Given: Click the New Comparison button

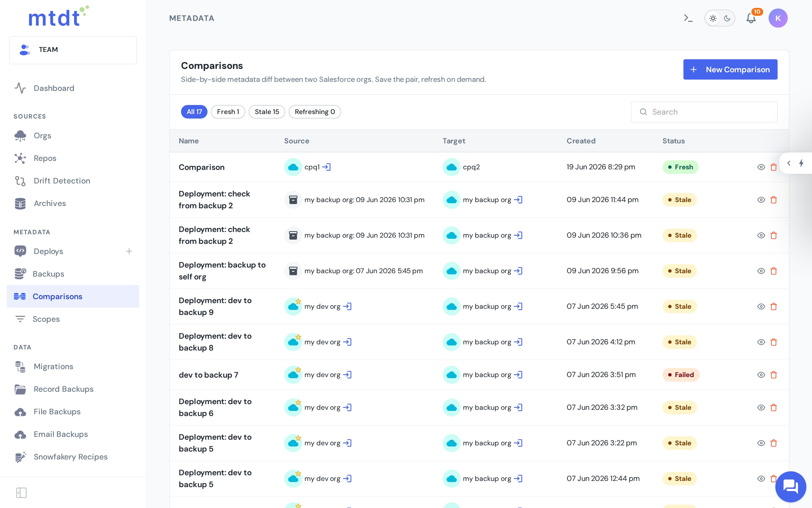Looking at the screenshot, I should [730, 69].
